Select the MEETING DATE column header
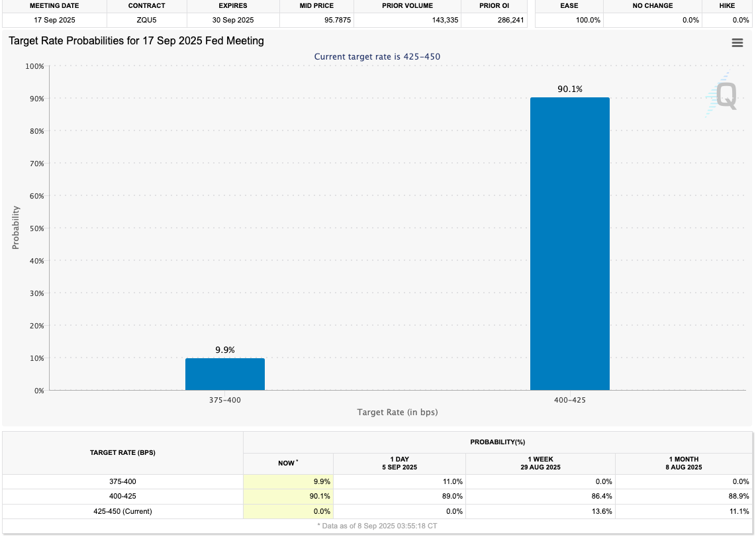Image resolution: width=756 pixels, height=537 pixels. coord(54,6)
